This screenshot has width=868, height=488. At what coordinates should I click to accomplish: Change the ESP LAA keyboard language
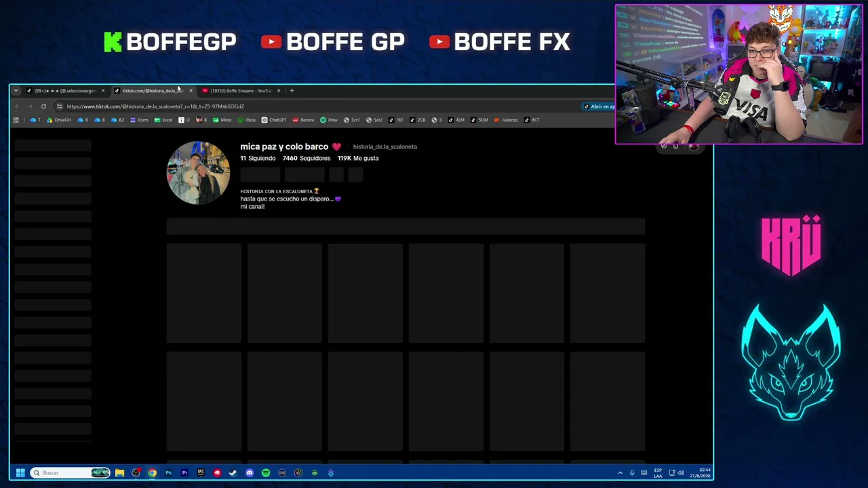(658, 473)
